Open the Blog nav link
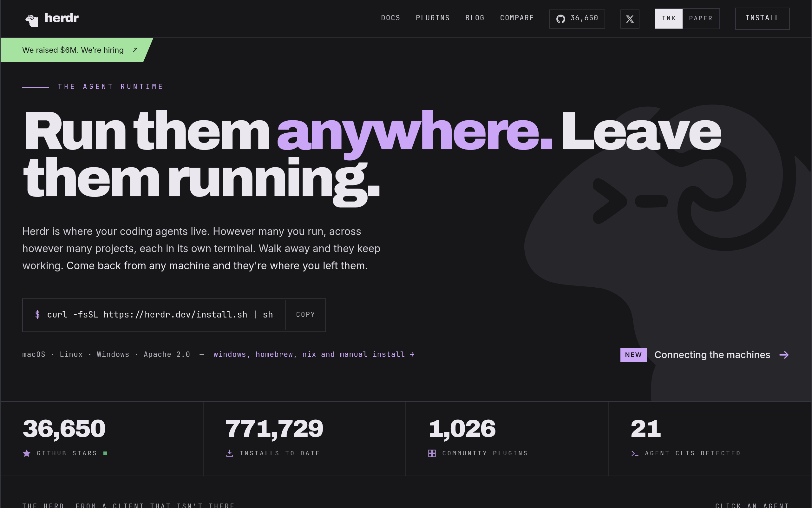 pyautogui.click(x=475, y=18)
